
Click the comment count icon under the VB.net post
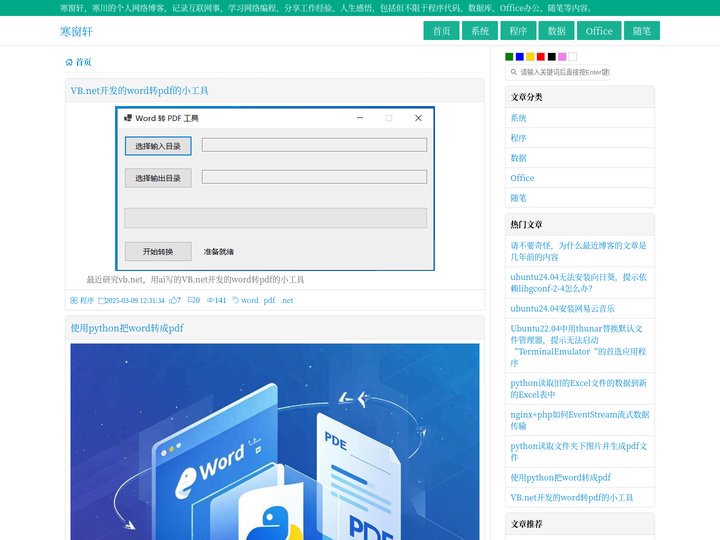[191, 300]
